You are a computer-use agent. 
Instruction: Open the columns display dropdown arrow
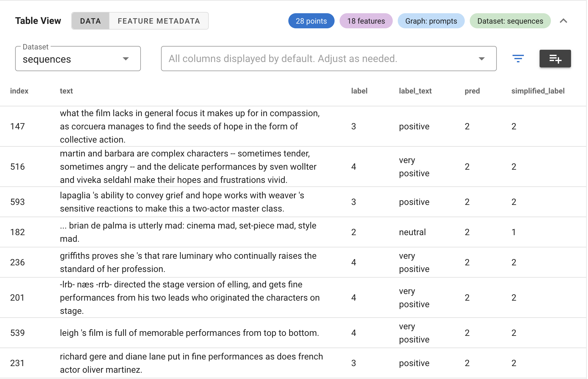[x=482, y=59]
